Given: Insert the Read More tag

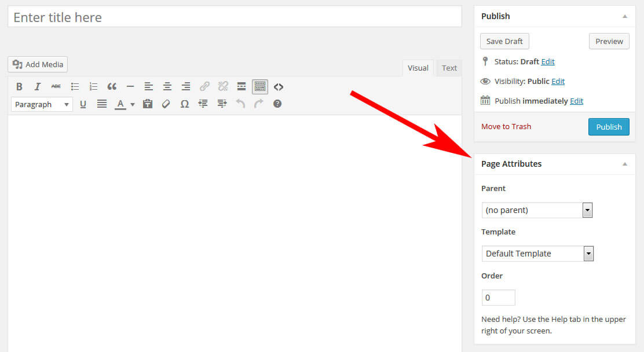Looking at the screenshot, I should [x=241, y=86].
